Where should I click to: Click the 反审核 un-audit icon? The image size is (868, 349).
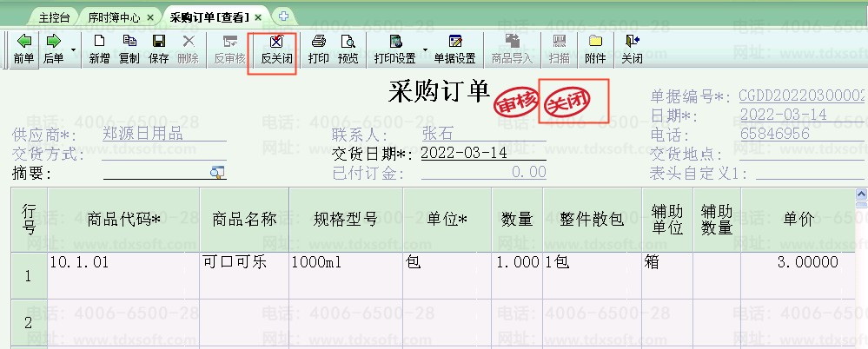point(229,49)
